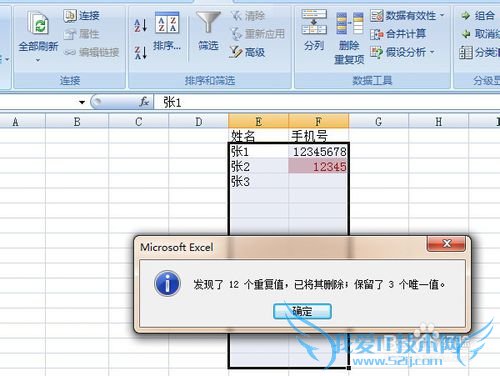The image size is (500, 376).
Task: Select column G header
Action: 379,122
